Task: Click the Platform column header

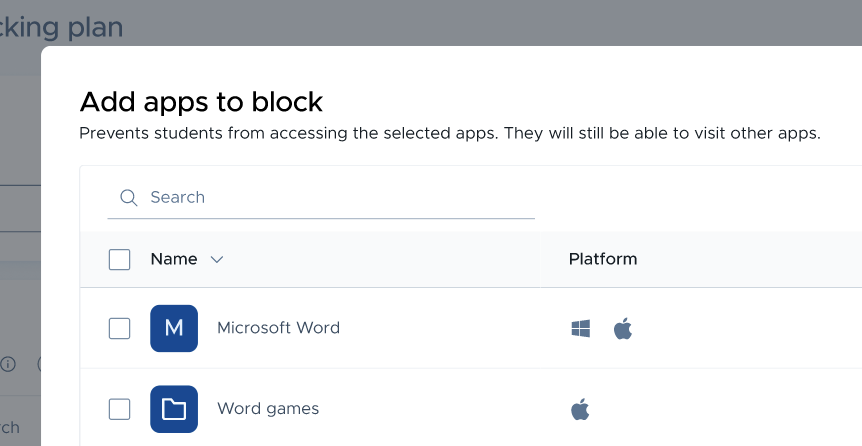Action: tap(603, 259)
